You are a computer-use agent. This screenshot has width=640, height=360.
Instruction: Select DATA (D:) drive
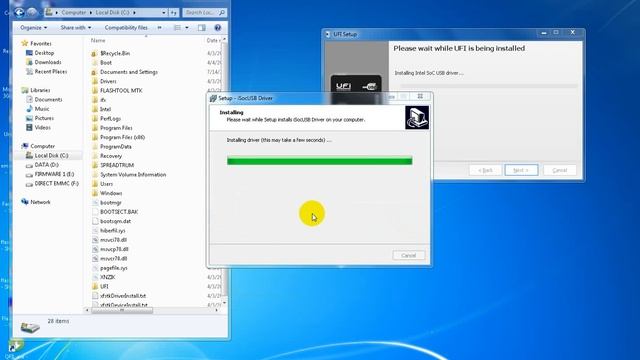pyautogui.click(x=46, y=164)
